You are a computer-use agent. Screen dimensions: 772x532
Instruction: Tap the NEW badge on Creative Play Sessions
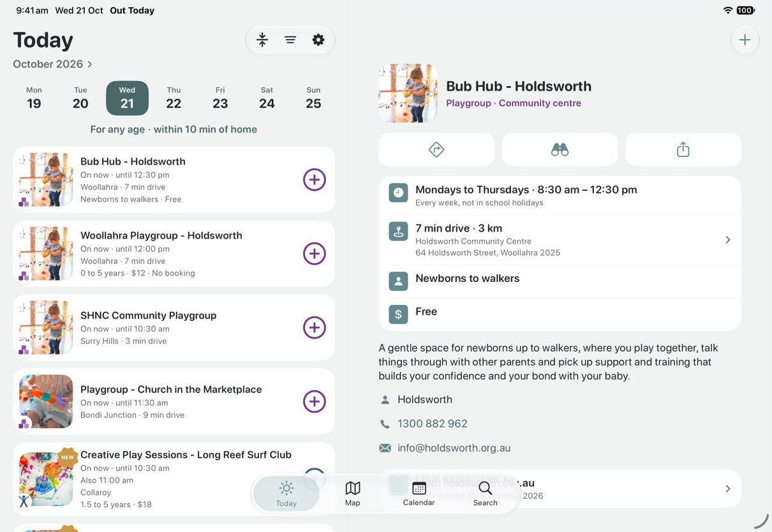coord(68,457)
